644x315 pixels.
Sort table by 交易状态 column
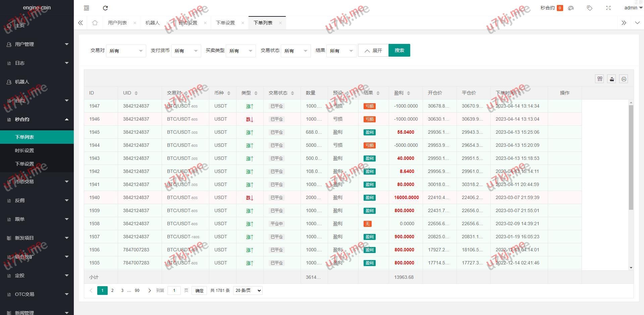point(292,93)
